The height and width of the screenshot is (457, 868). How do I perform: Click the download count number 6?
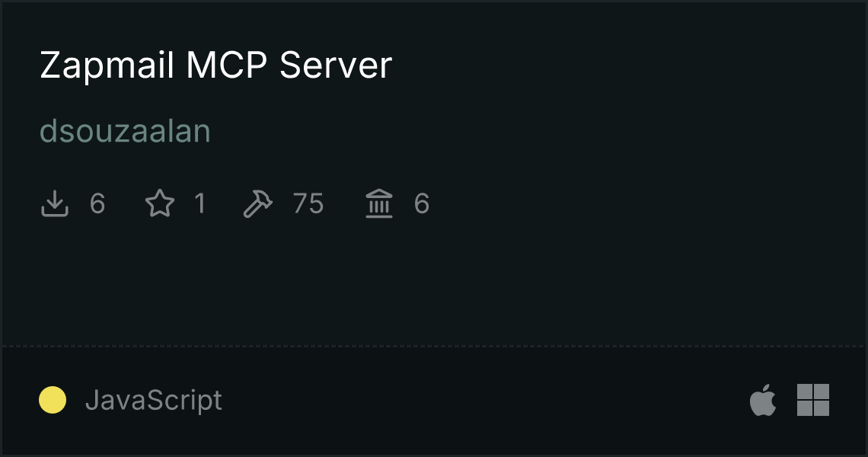click(x=97, y=203)
